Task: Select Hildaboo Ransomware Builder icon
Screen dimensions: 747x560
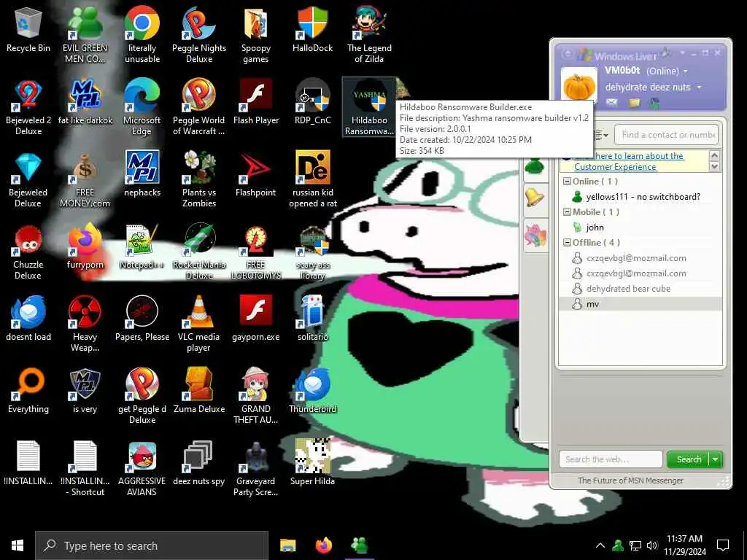Action: 369,106
